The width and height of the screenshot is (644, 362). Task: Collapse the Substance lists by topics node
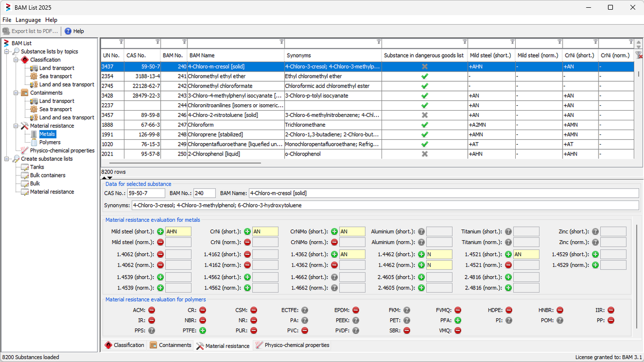tap(6, 52)
